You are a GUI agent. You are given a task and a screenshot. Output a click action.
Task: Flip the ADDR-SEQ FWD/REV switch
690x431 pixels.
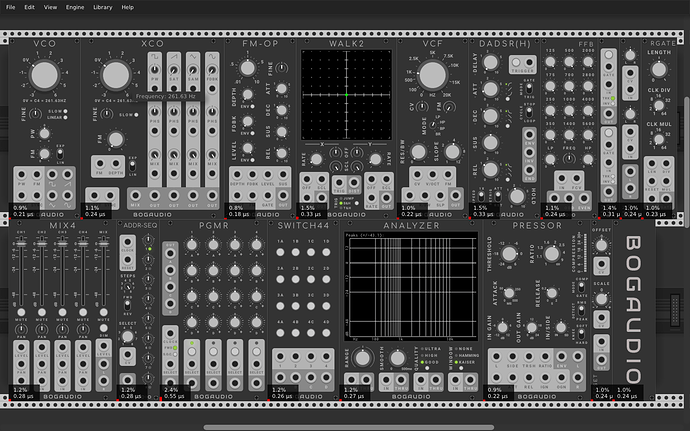(127, 305)
